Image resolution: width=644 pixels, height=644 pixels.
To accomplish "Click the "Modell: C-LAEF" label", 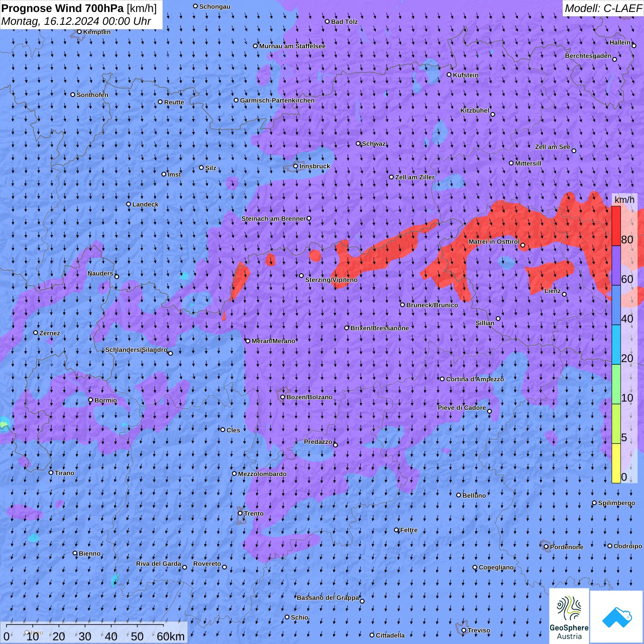I will 603,8.
